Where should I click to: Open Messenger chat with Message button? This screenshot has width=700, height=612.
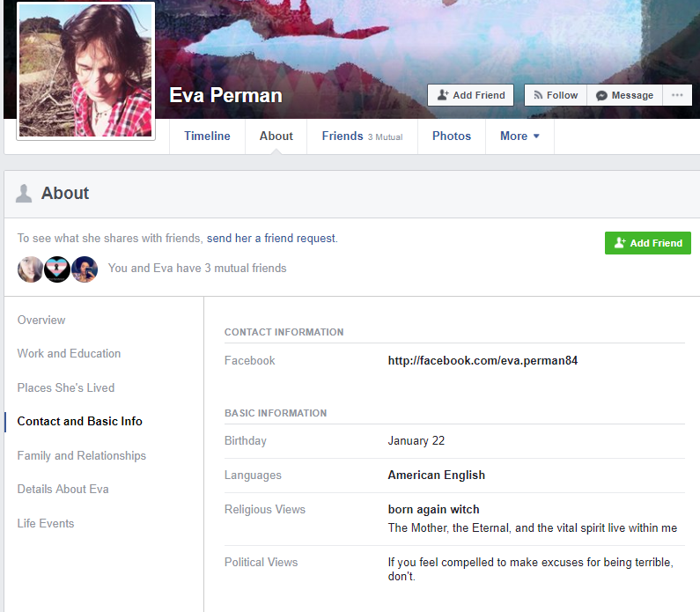(624, 95)
